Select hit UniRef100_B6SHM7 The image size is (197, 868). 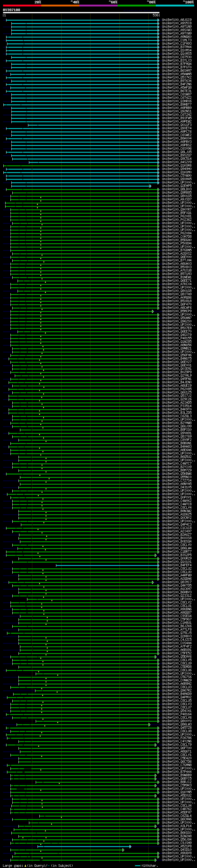coord(177,71)
